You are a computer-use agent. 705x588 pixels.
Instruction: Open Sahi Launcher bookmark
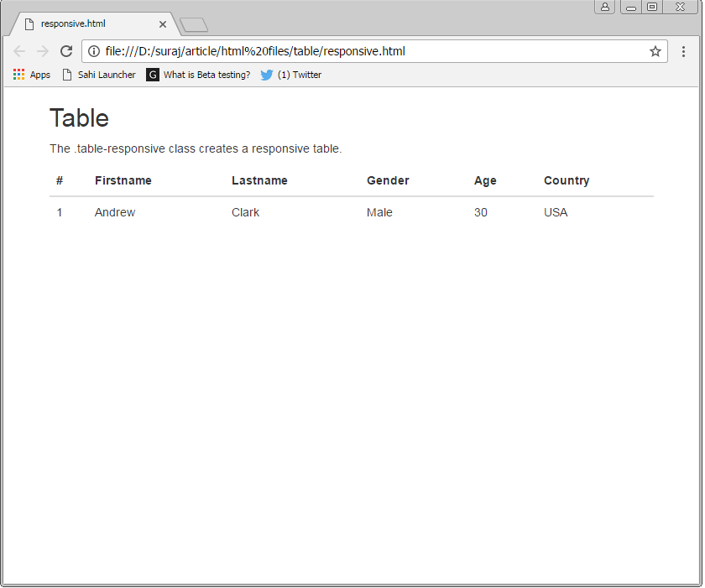pyautogui.click(x=99, y=75)
